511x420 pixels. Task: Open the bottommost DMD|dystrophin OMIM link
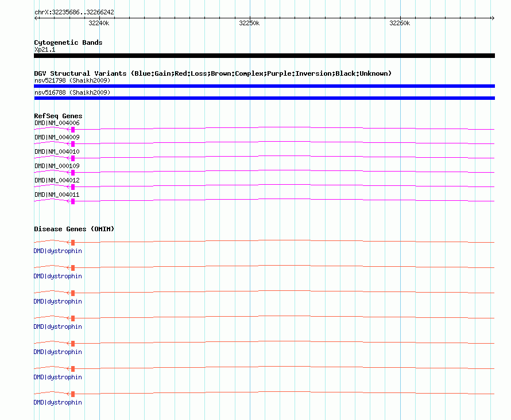coord(57,402)
